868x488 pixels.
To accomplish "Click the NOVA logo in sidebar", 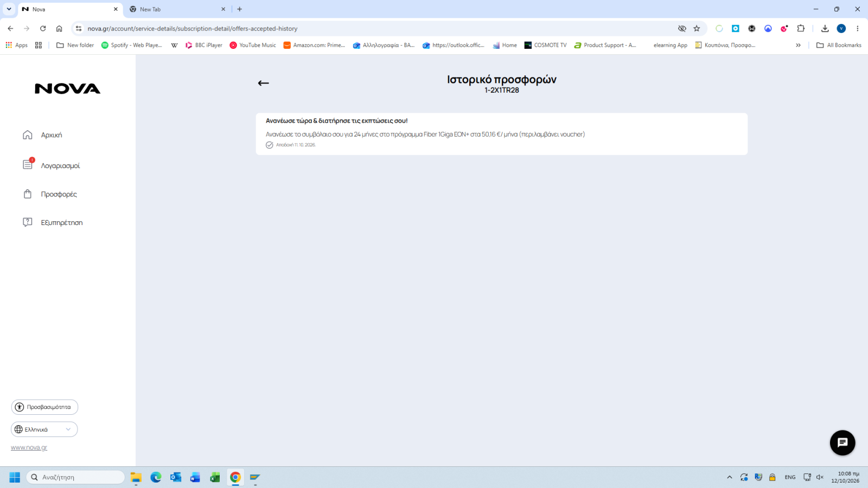I will pyautogui.click(x=68, y=89).
